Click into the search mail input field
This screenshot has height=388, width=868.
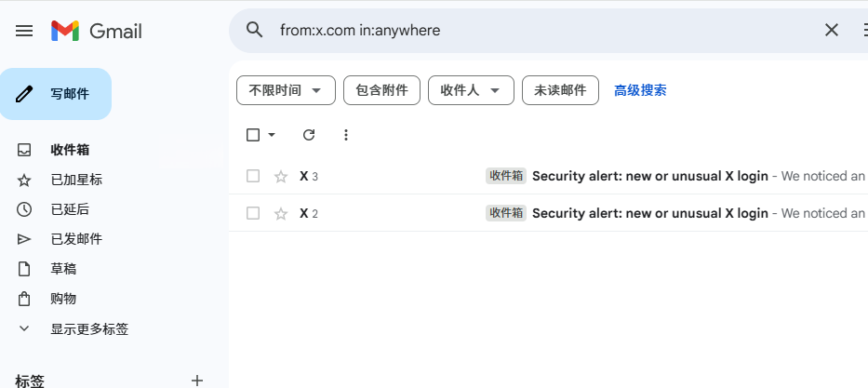tap(540, 30)
